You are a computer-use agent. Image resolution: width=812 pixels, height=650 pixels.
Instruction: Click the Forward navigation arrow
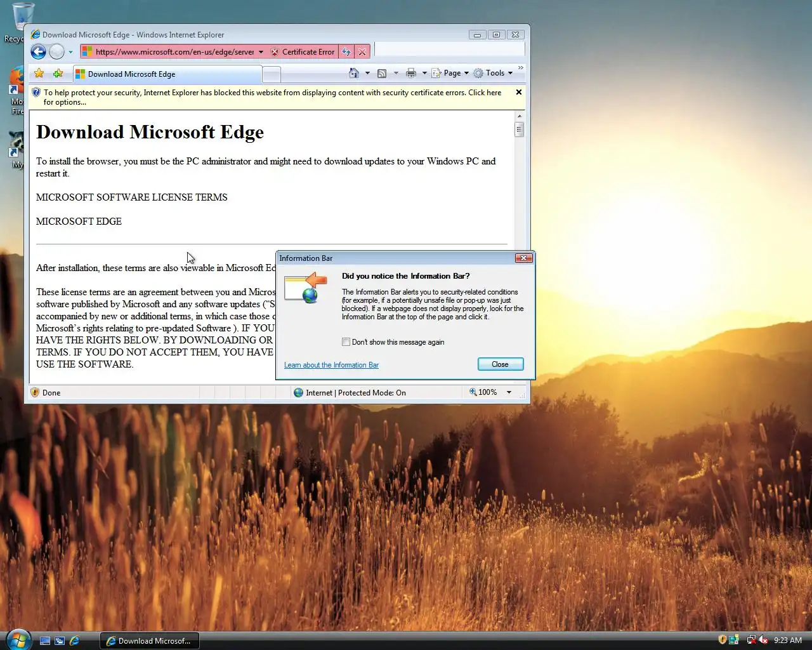(56, 52)
